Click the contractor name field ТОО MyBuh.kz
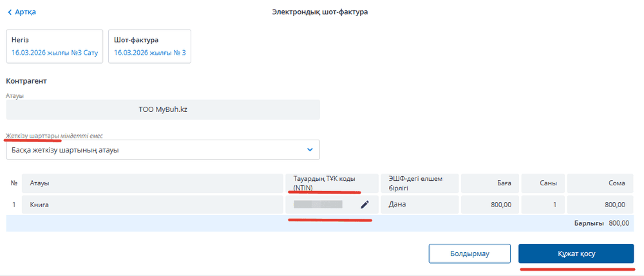Viewport: 644px width, 276px height. click(163, 109)
